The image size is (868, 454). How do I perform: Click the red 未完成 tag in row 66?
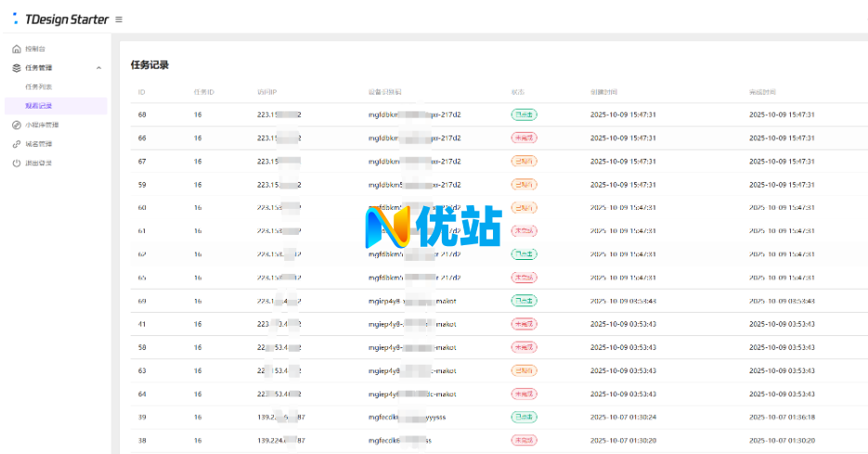click(x=524, y=137)
